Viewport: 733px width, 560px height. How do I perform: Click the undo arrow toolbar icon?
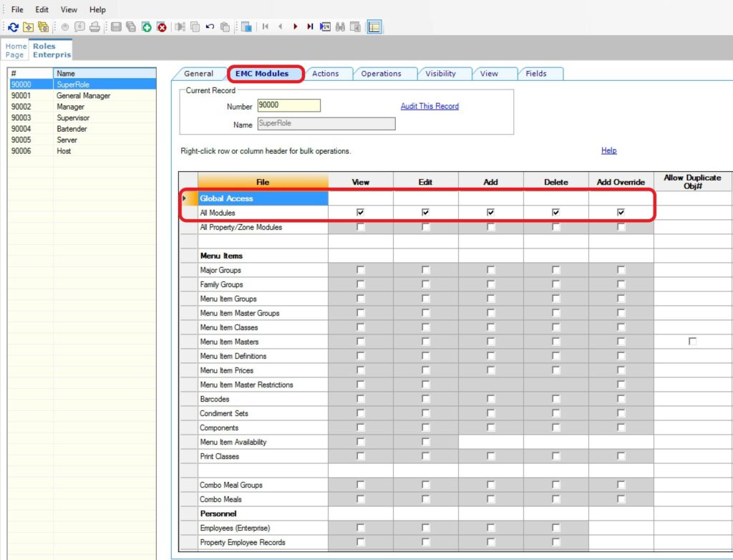click(210, 27)
